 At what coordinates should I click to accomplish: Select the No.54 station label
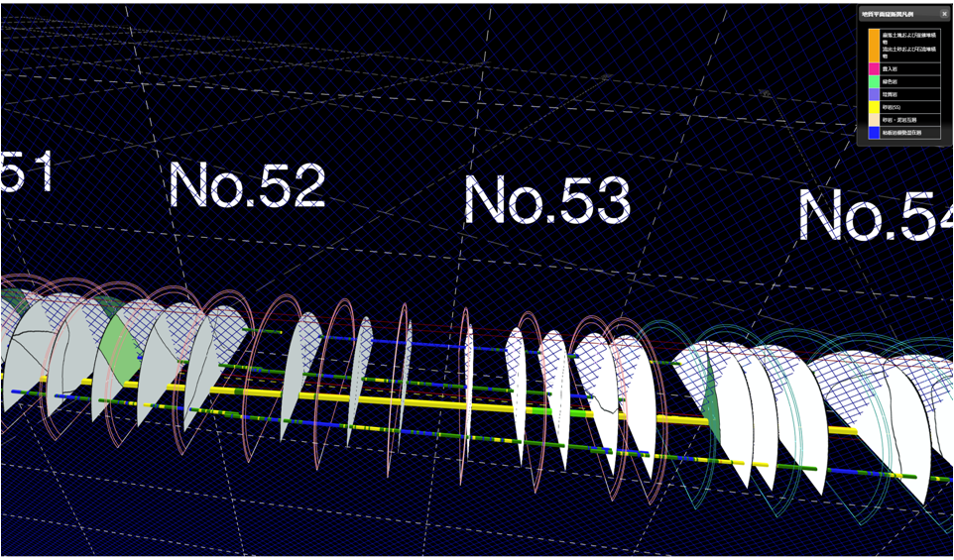(875, 216)
